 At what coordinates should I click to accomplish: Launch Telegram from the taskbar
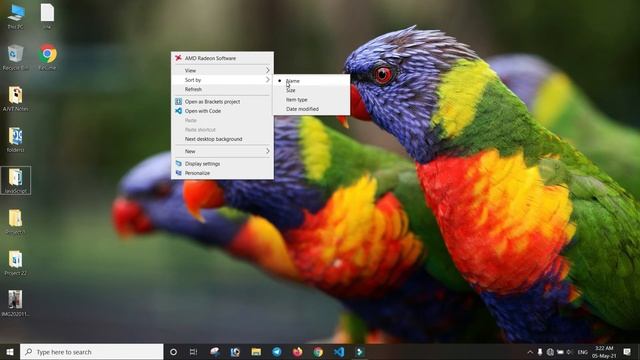point(277,352)
